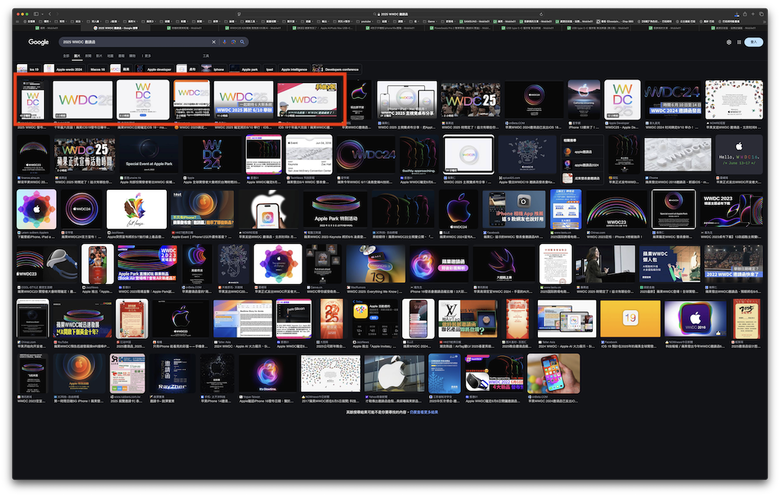Open the 工具 search tools
Screen dimensions: 780x496
coord(206,56)
